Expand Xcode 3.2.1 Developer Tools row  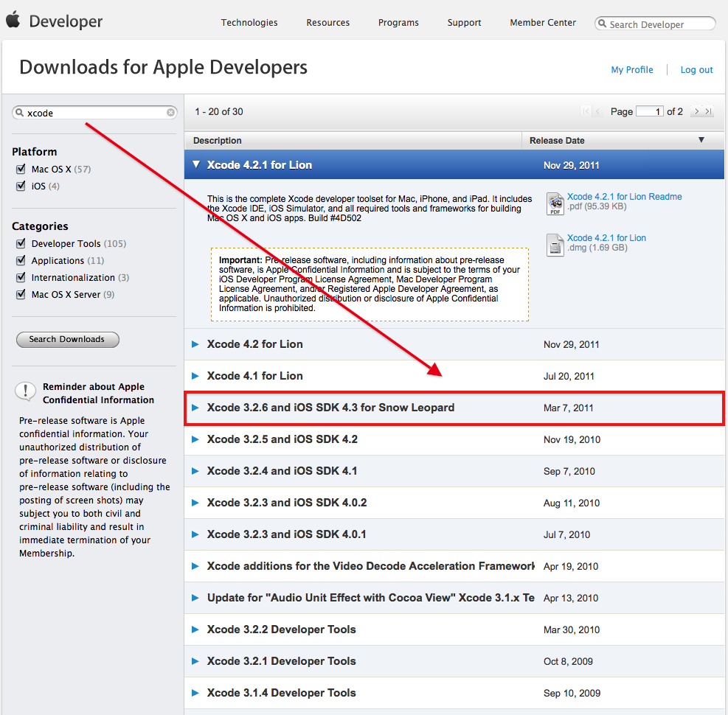coord(195,661)
